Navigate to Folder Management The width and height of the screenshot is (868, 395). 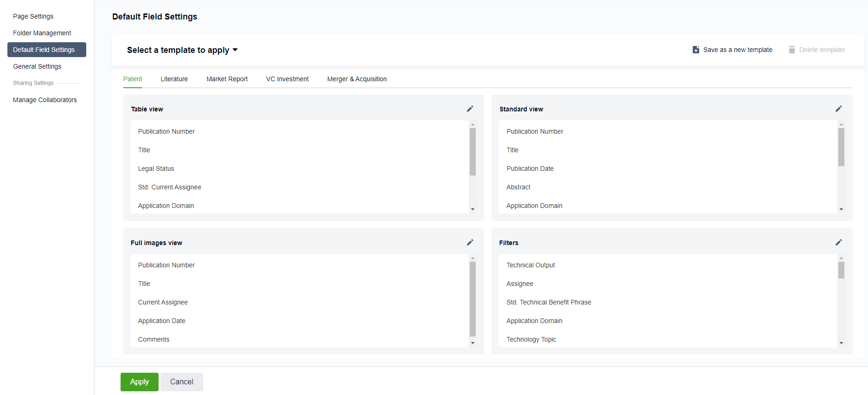pos(42,33)
